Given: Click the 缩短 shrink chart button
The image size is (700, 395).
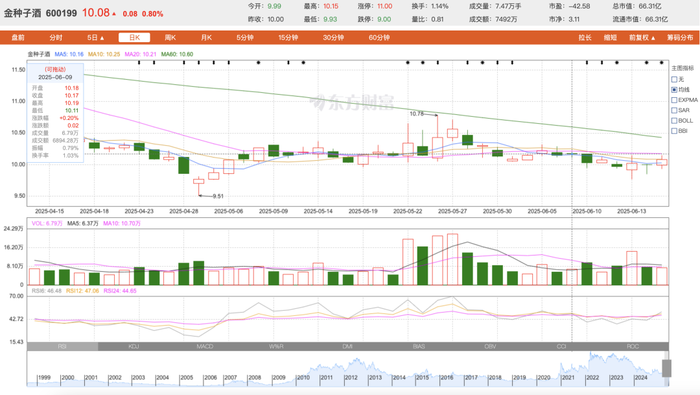Looking at the screenshot, I should pyautogui.click(x=610, y=37).
